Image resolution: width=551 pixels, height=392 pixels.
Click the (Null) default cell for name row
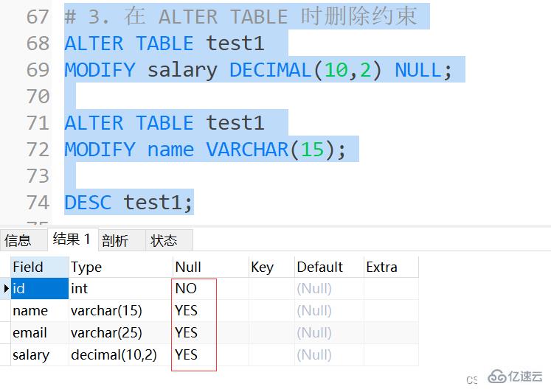click(329, 311)
